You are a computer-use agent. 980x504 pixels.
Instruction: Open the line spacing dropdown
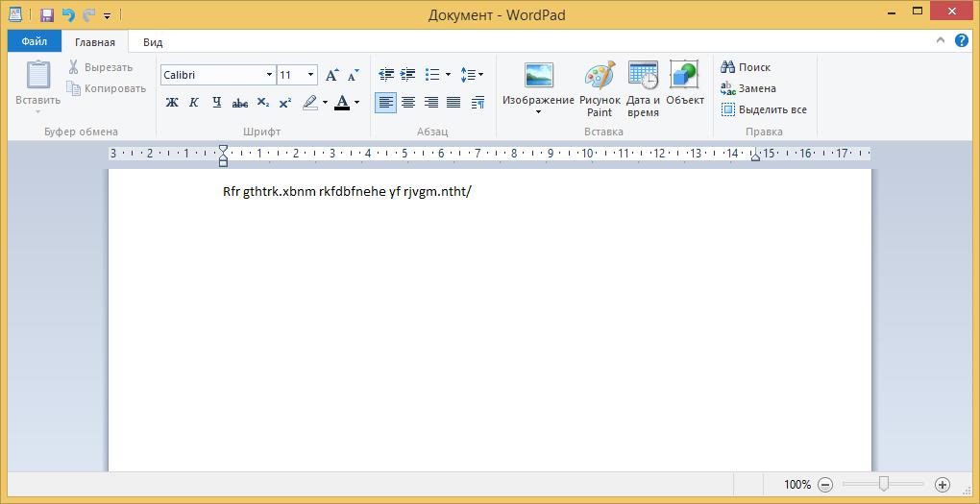[472, 75]
